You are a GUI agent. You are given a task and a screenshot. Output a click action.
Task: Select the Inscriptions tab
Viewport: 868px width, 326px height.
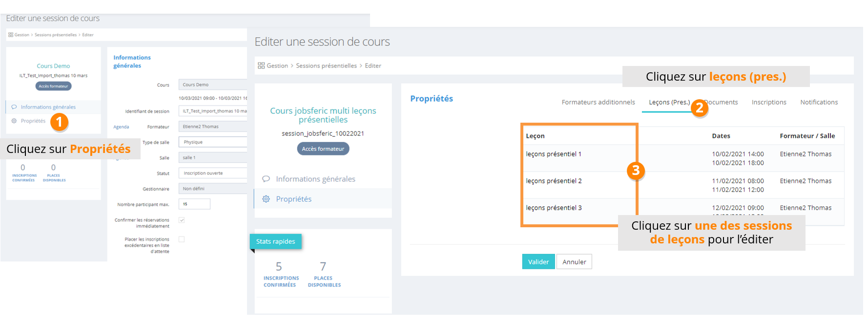[769, 102]
